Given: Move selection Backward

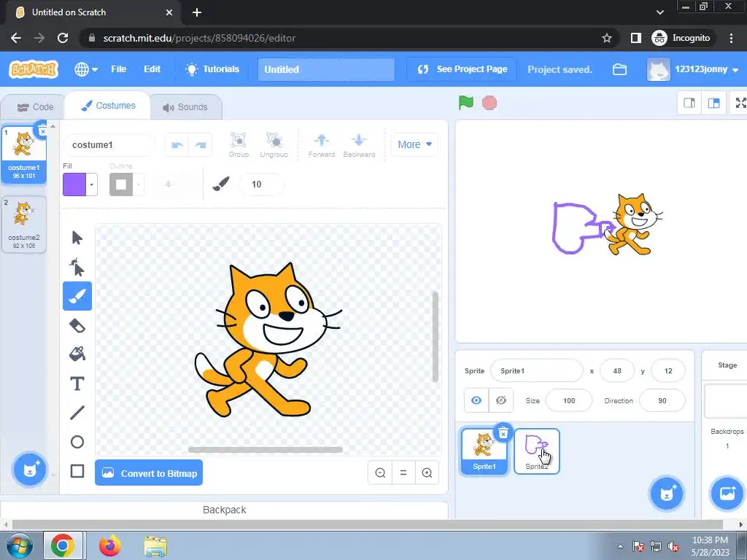Looking at the screenshot, I should pos(359,145).
